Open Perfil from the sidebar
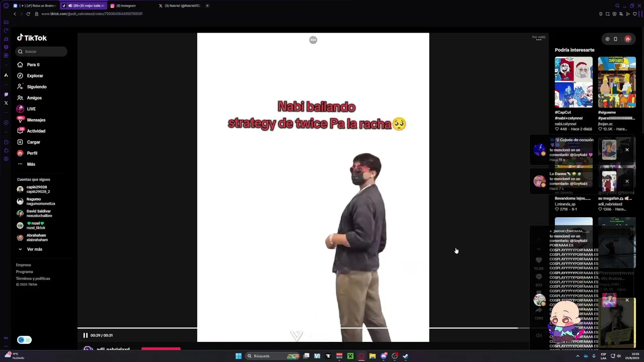This screenshot has height=362, width=644. (x=32, y=153)
